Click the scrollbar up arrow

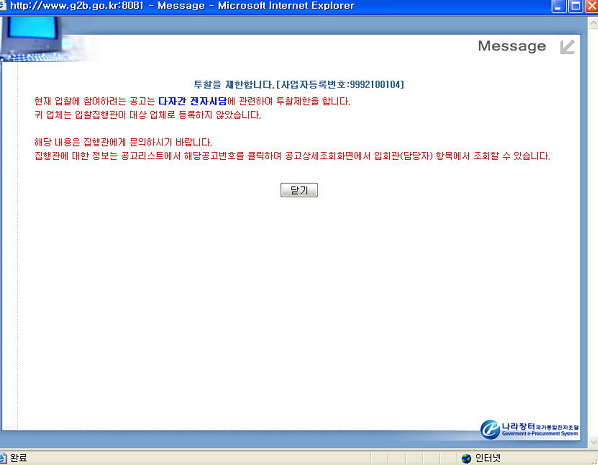(x=593, y=23)
